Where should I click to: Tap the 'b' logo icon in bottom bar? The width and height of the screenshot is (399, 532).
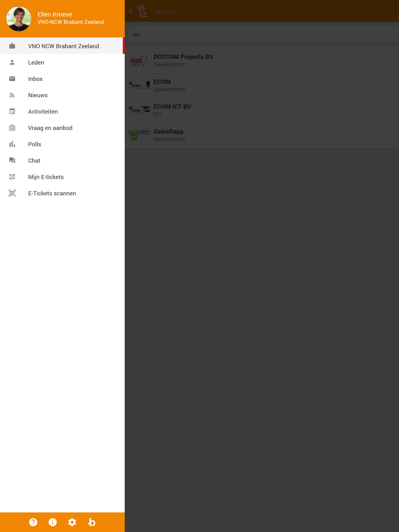(92, 522)
